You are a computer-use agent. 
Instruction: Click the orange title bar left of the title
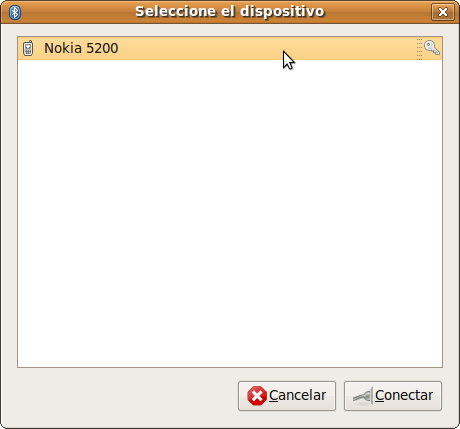click(x=77, y=12)
